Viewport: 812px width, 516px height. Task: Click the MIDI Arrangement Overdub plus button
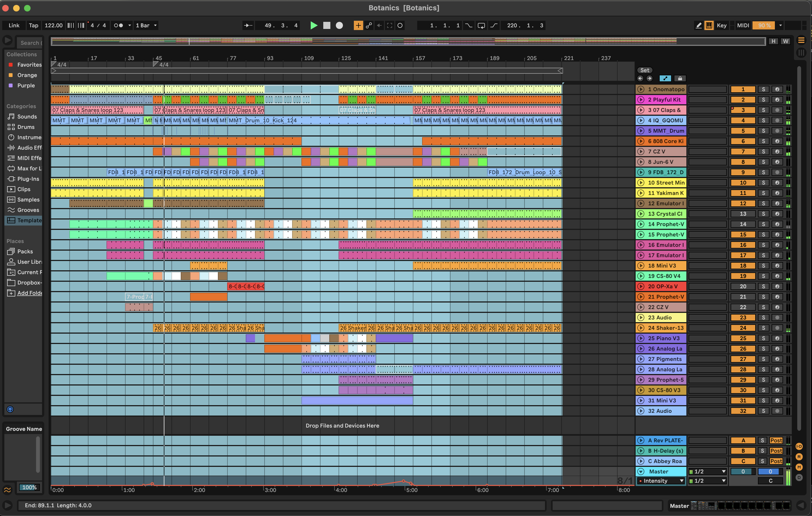[358, 25]
